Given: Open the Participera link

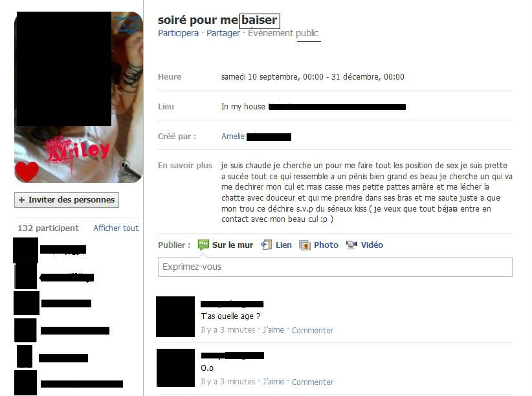Looking at the screenshot, I should point(178,33).
